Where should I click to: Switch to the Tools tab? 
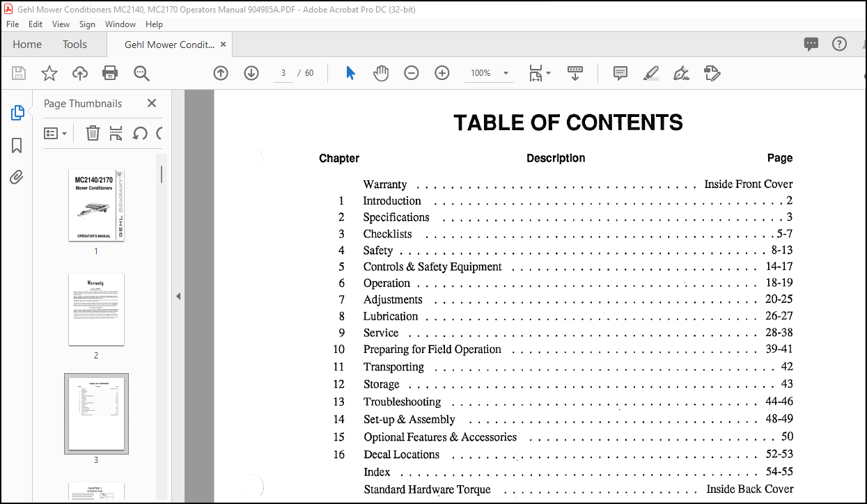75,44
